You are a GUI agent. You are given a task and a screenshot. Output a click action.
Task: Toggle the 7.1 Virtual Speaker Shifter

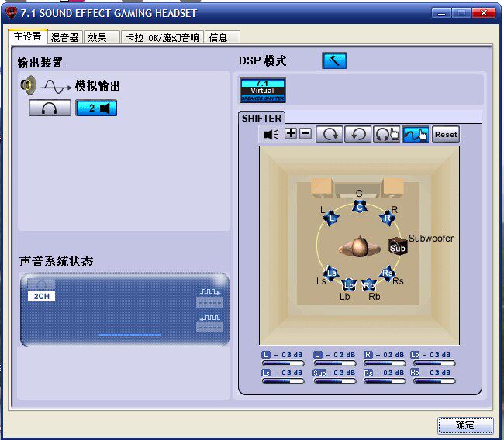[x=263, y=90]
